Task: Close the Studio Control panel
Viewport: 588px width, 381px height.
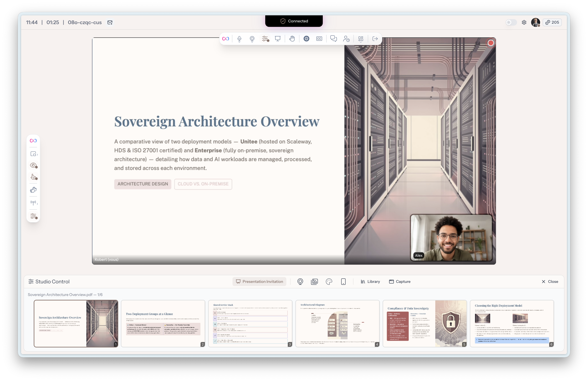Action: coord(550,282)
